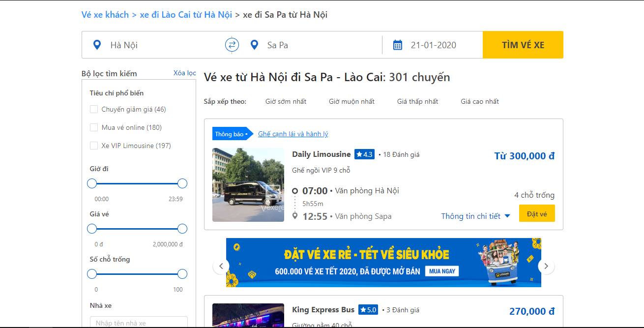Open the Vé xe khách breadcrumb link
The width and height of the screenshot is (644, 328).
click(105, 15)
